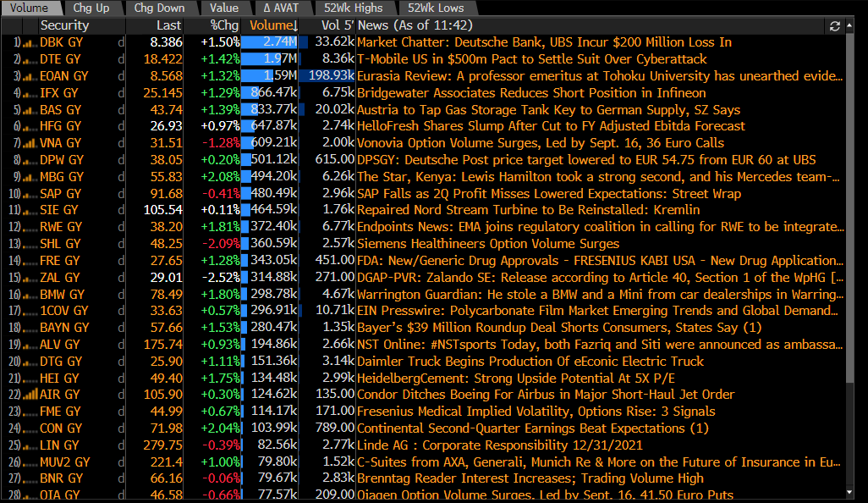Open the MUV2 GY chart icon
Viewport: 868px width, 503px height.
point(30,462)
